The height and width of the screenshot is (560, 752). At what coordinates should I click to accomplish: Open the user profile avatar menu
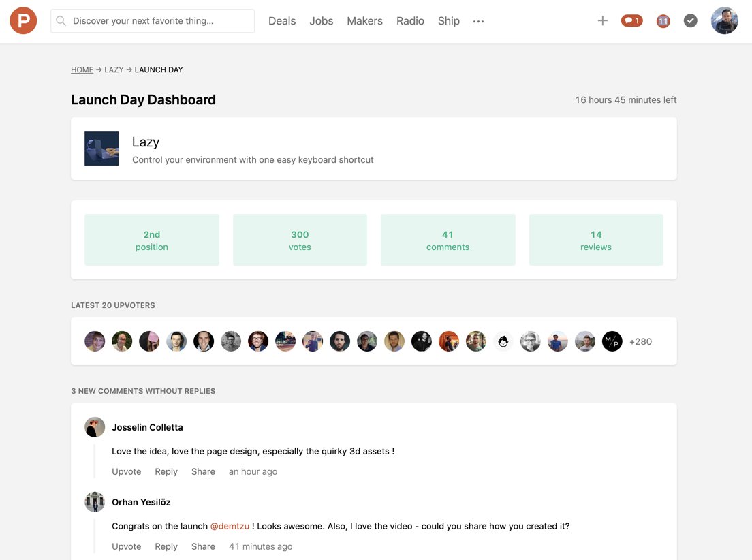[724, 20]
